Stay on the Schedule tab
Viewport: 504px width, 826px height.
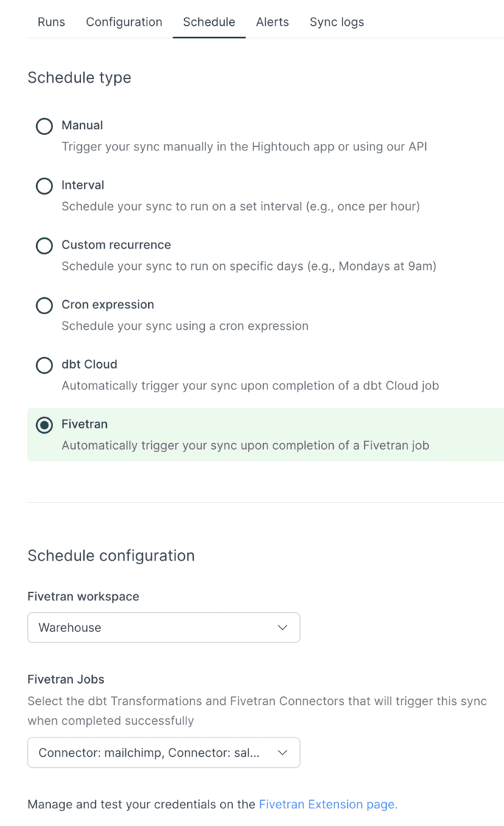[x=209, y=22]
